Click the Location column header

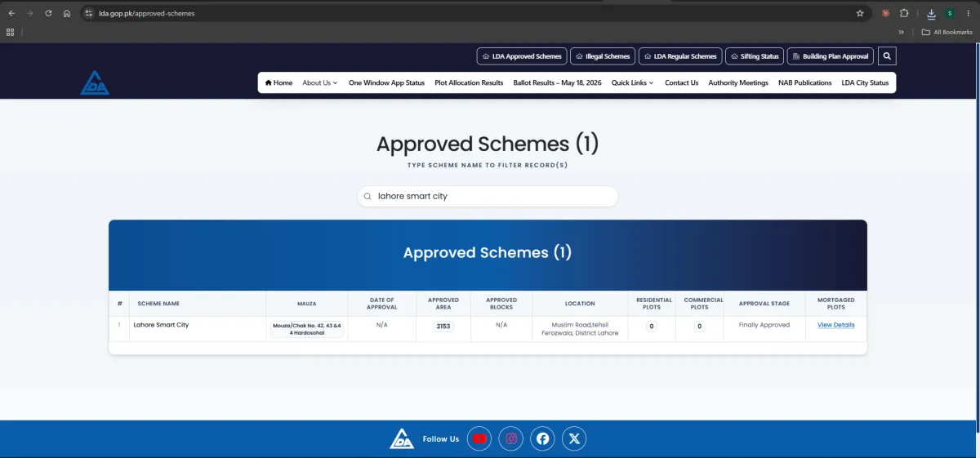pos(580,304)
